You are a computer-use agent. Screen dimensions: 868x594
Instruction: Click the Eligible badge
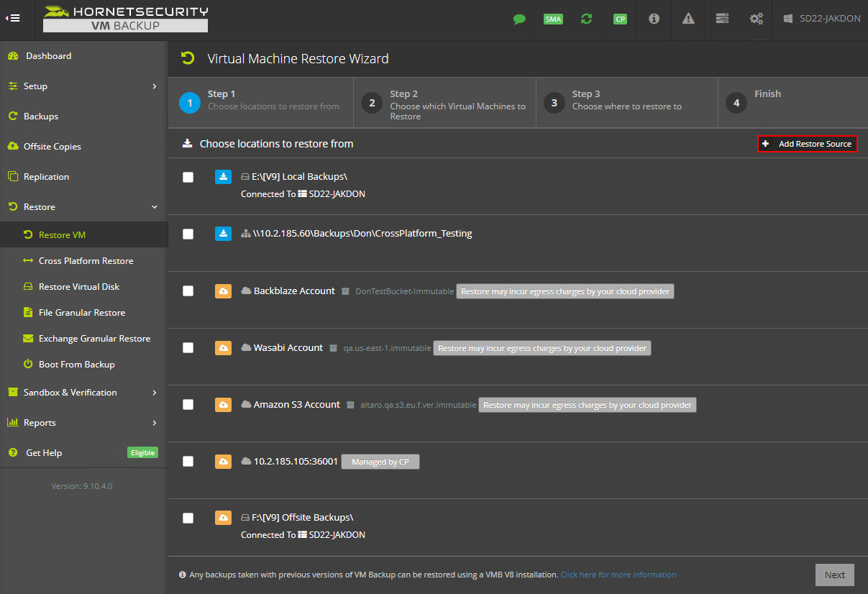click(142, 453)
